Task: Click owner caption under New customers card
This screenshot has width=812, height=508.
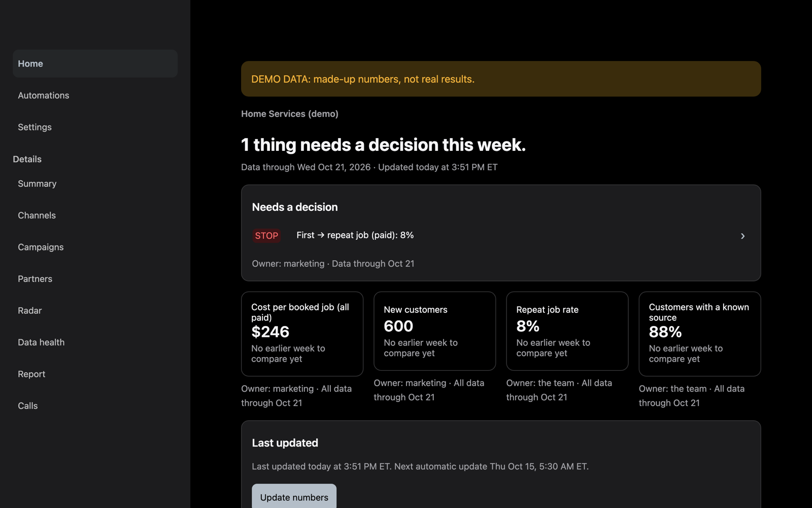Action: 429,390
